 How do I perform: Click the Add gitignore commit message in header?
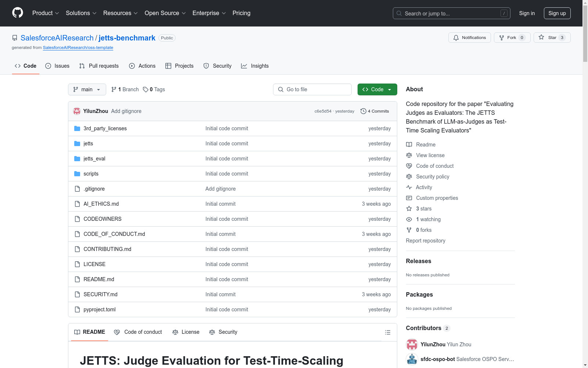(x=126, y=111)
